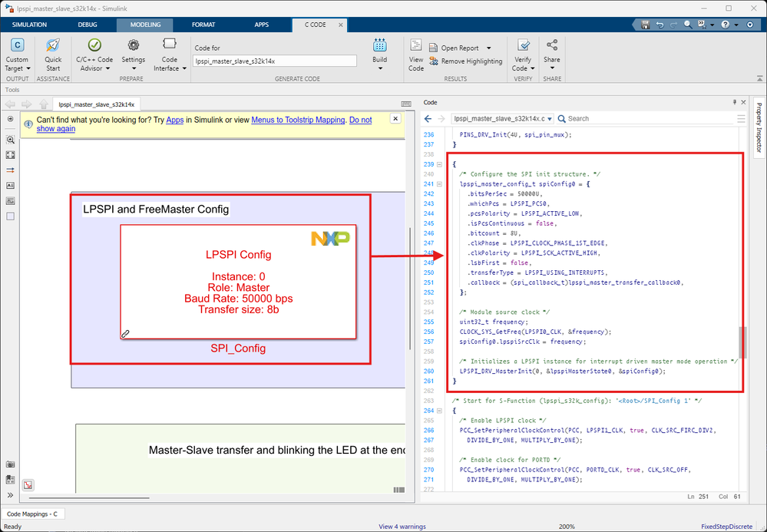This screenshot has width=767, height=532.
Task: Toggle sample time arrows palette icon
Action: (x=10, y=170)
